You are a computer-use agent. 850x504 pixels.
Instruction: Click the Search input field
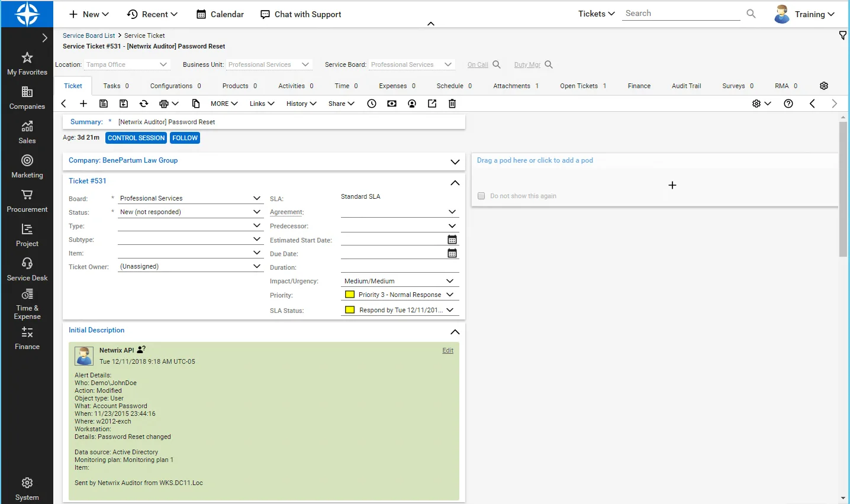681,14
